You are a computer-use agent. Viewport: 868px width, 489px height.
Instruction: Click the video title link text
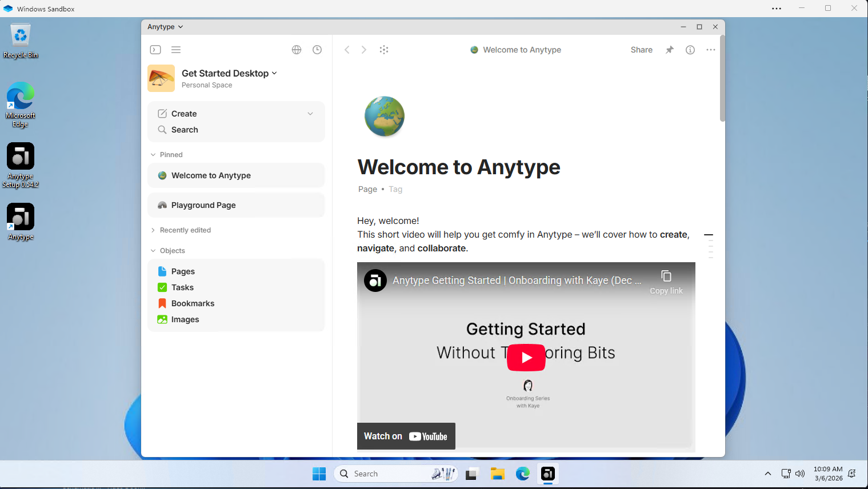point(517,280)
